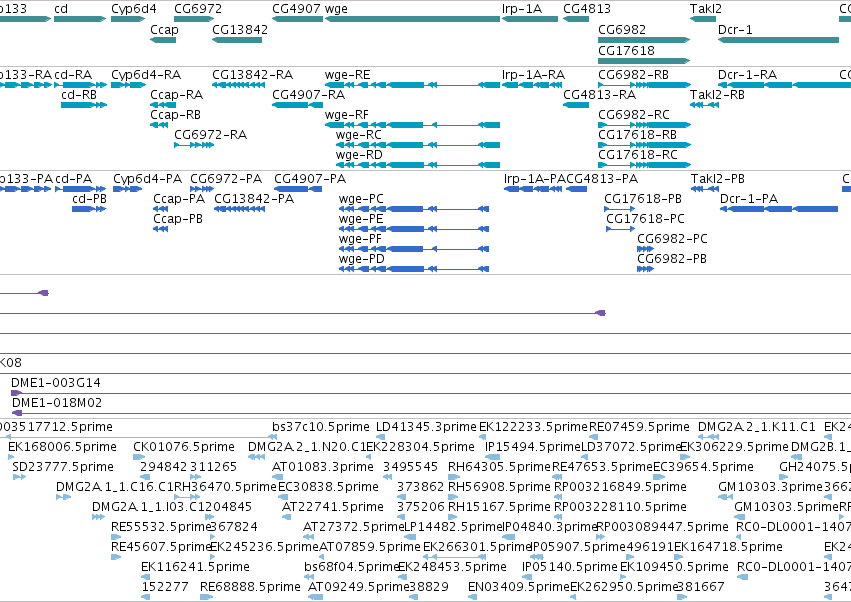Click transcript wge-RF
The width and height of the screenshot is (851, 602).
click(412, 125)
